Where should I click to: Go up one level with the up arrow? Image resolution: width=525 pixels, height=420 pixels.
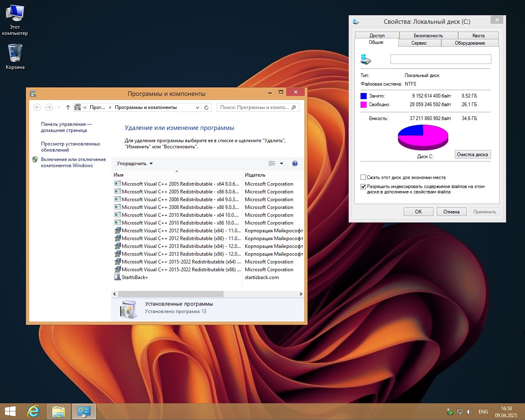68,107
